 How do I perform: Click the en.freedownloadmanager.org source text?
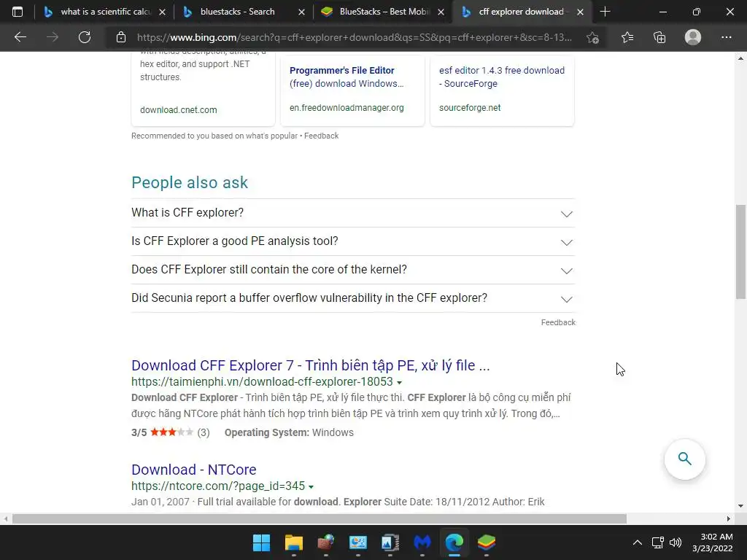(x=347, y=108)
